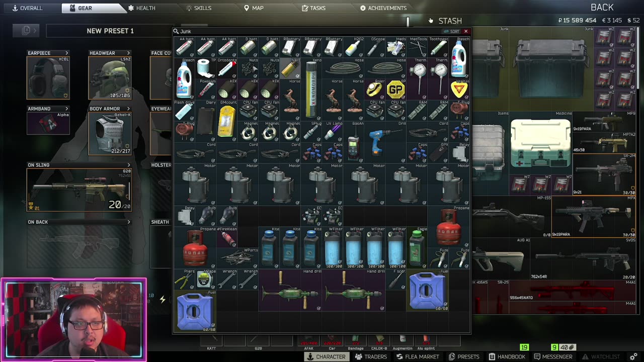Switch to the OVERALL tab

point(28,8)
